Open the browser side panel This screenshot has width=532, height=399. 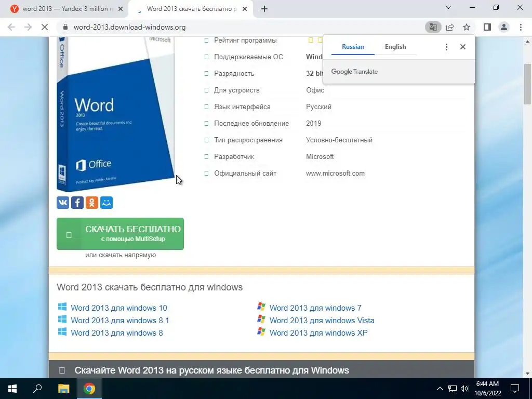click(487, 27)
